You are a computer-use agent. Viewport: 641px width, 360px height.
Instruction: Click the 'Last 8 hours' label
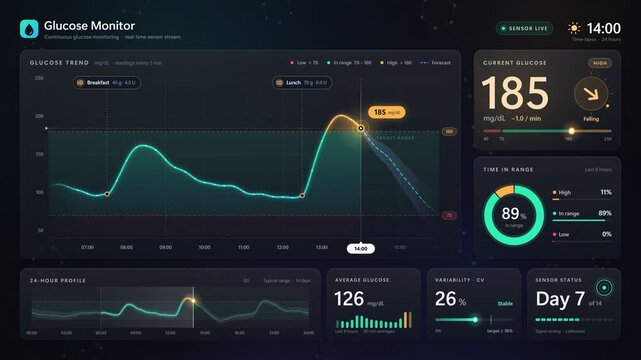pyautogui.click(x=598, y=170)
